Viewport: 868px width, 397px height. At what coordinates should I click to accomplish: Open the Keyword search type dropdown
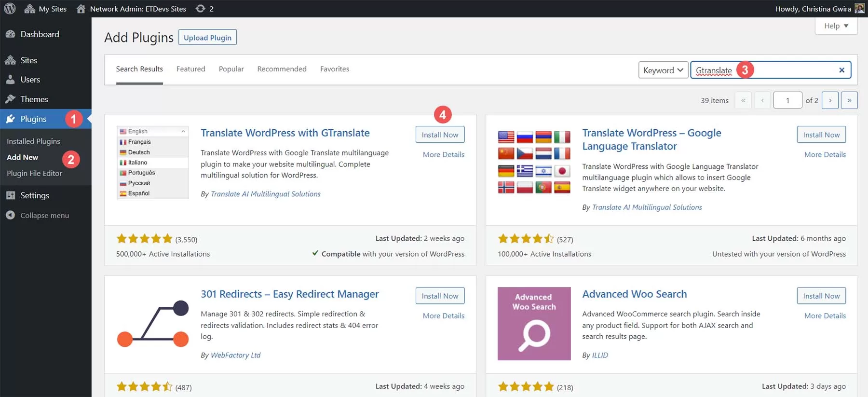click(663, 70)
